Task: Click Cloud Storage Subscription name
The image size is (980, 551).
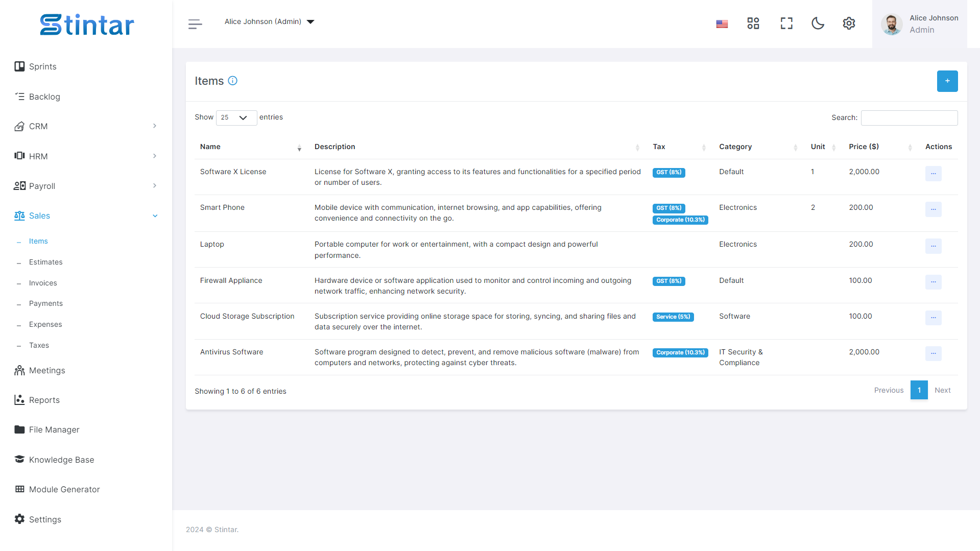Action: click(247, 316)
